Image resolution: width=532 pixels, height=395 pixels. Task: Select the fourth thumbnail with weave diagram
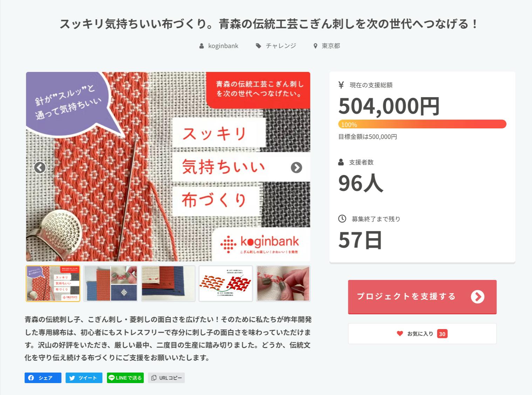tap(226, 283)
